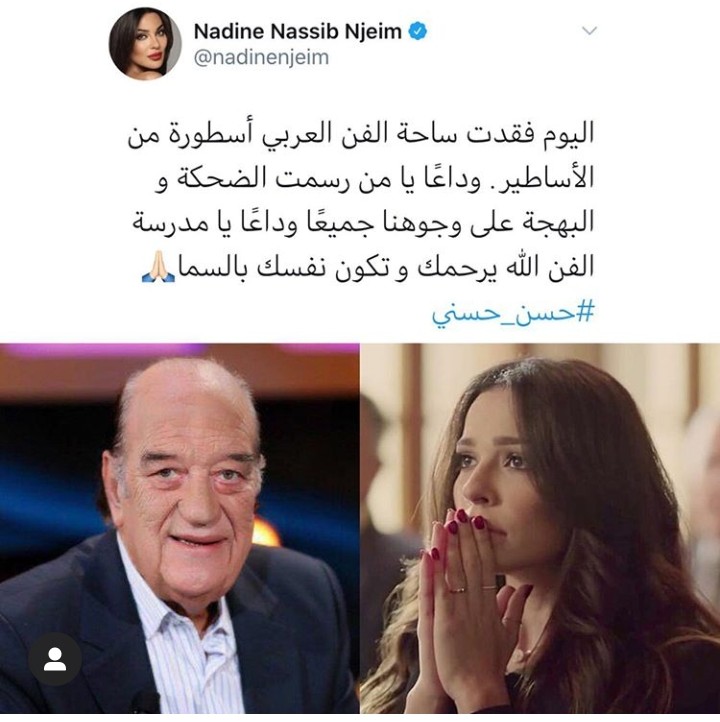Expand the tweet options chevron
Screen dimensions: 720x722
589,31
